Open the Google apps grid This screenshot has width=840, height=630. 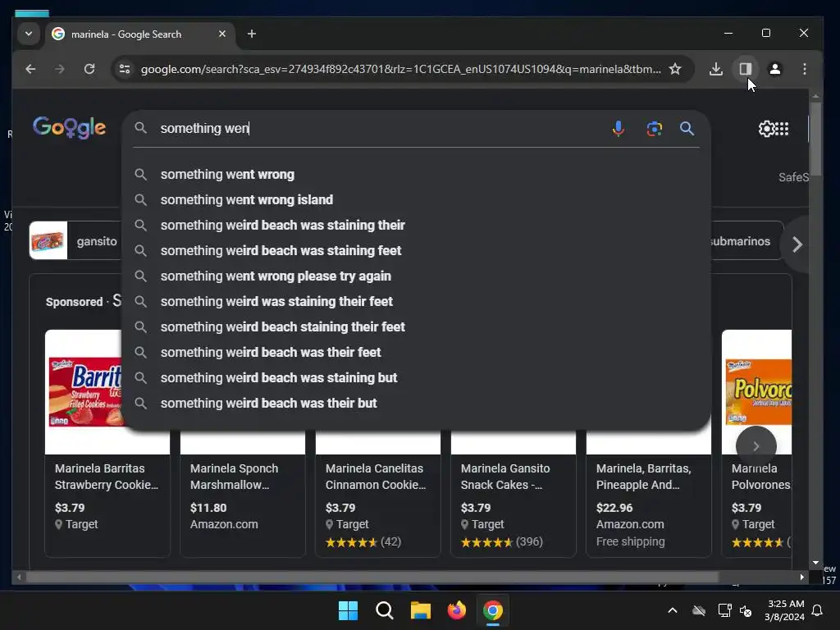point(782,129)
